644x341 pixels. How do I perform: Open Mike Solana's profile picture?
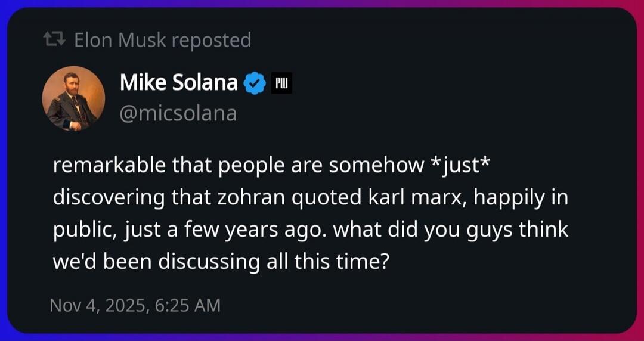[73, 98]
